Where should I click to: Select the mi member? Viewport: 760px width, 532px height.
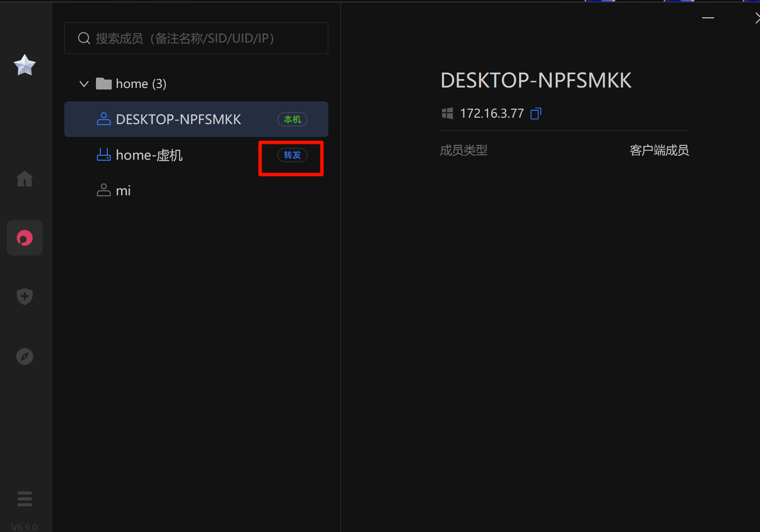tap(196, 190)
